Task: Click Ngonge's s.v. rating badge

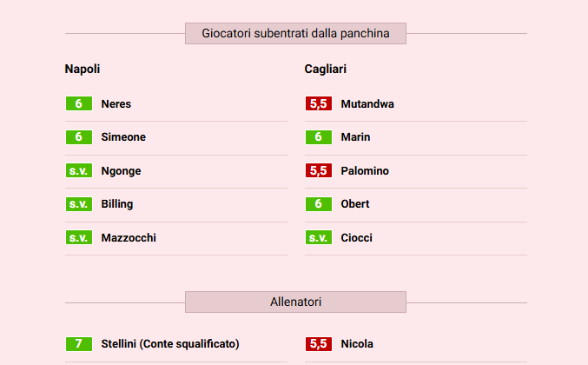Action: pos(78,171)
